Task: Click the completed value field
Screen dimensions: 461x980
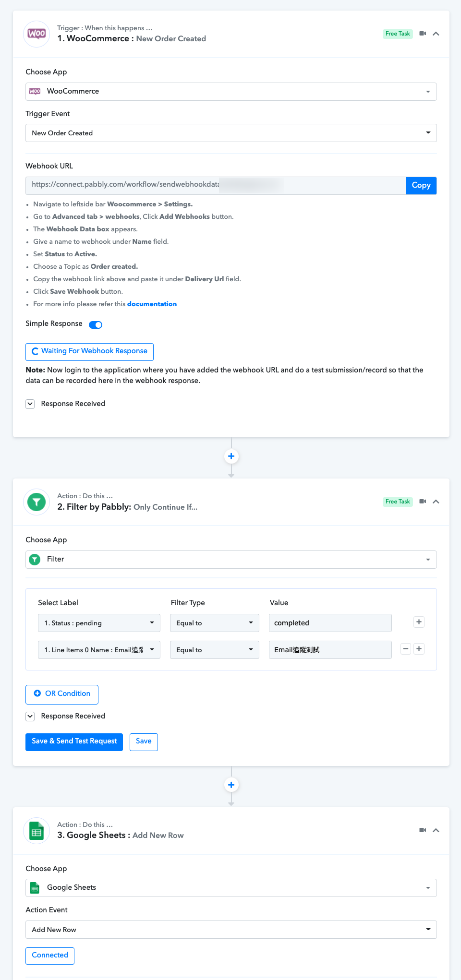Action: (330, 623)
